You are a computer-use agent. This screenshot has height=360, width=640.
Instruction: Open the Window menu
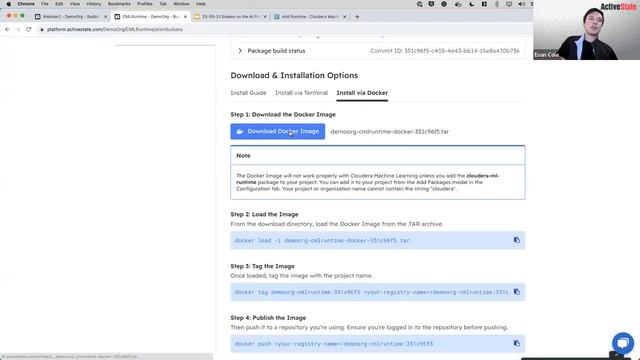coord(181,4)
